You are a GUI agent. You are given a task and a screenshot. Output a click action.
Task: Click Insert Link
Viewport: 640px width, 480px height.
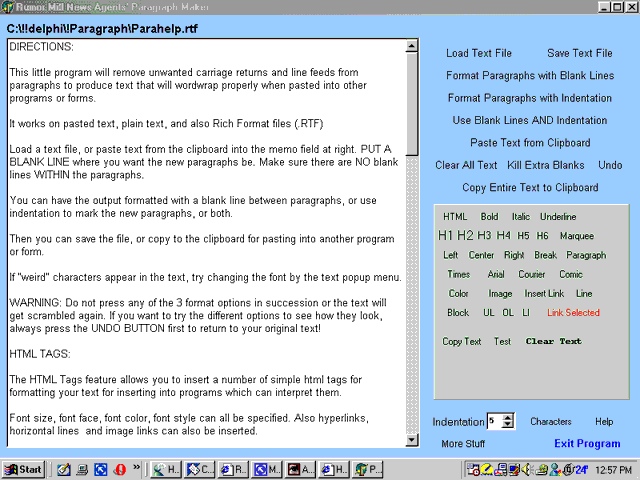pos(544,293)
